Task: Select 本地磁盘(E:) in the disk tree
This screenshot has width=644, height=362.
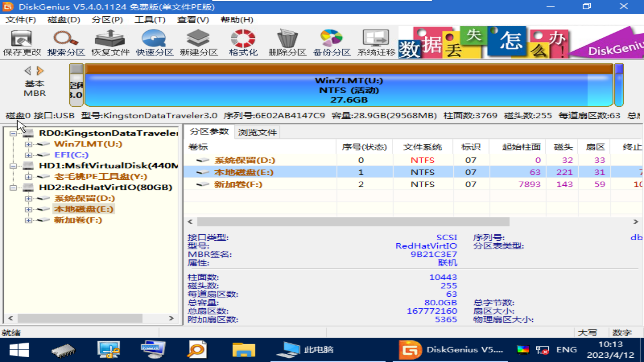Action: click(x=84, y=209)
